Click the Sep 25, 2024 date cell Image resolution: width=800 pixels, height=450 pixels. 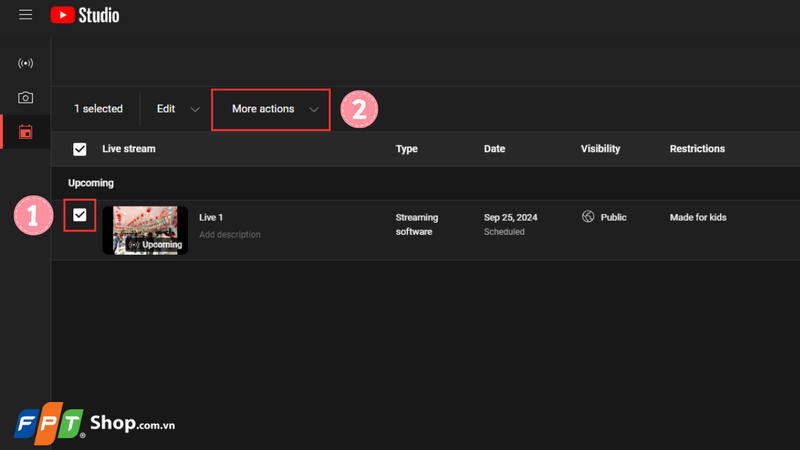(x=511, y=217)
